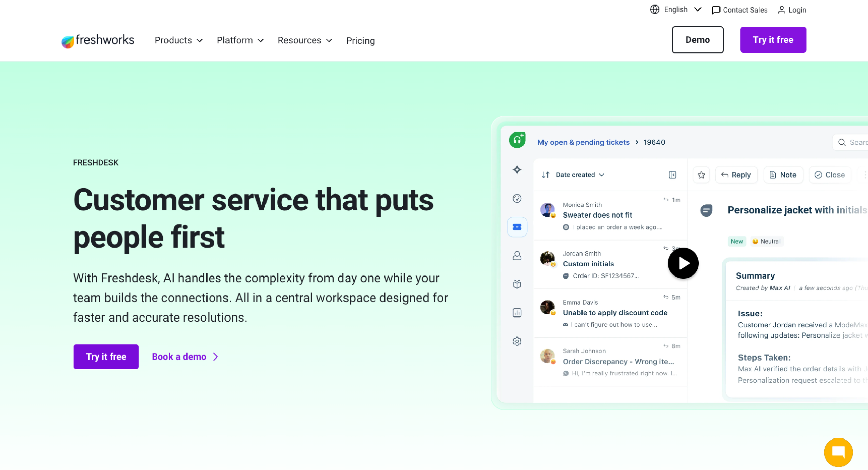Open Contacts via the person icon
The width and height of the screenshot is (868, 470).
click(517, 256)
